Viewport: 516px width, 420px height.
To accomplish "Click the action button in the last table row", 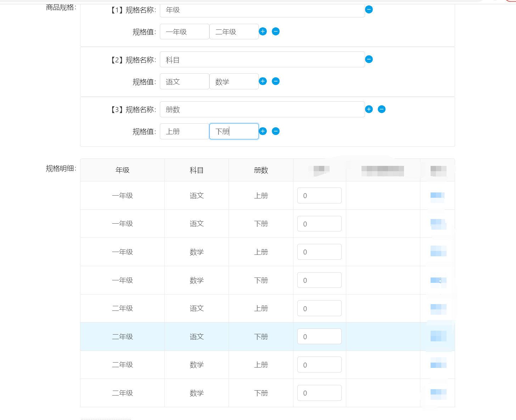I will click(x=437, y=393).
